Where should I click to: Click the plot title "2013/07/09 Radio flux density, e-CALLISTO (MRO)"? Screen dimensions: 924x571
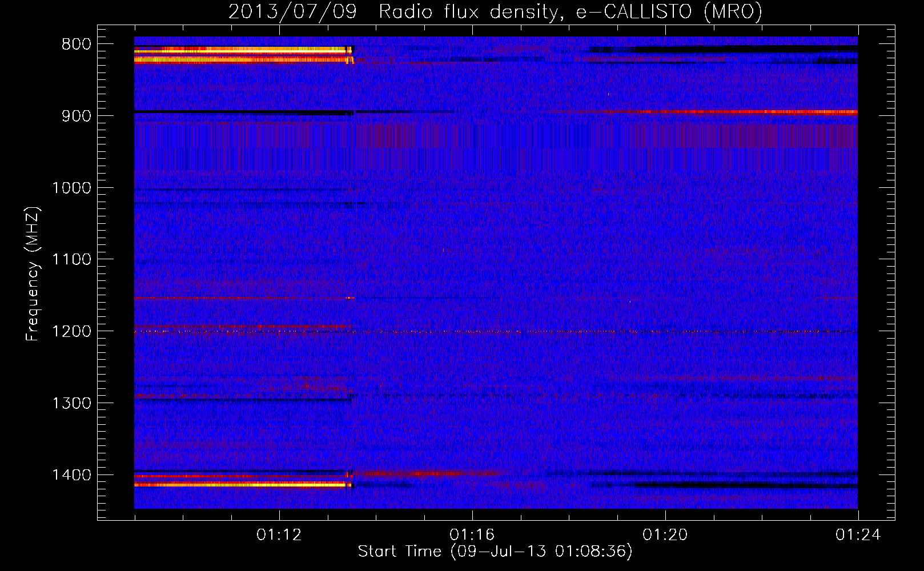tap(495, 11)
